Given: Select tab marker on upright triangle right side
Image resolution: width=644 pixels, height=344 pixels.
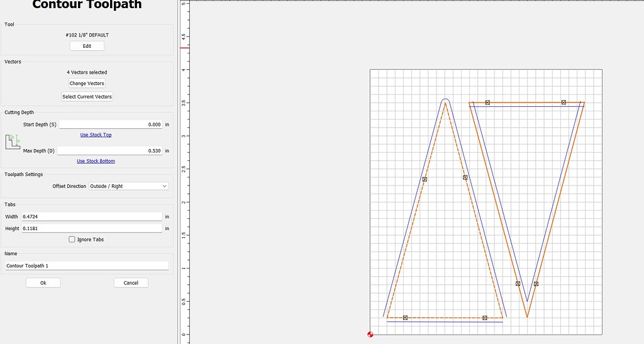Looking at the screenshot, I should 465,178.
